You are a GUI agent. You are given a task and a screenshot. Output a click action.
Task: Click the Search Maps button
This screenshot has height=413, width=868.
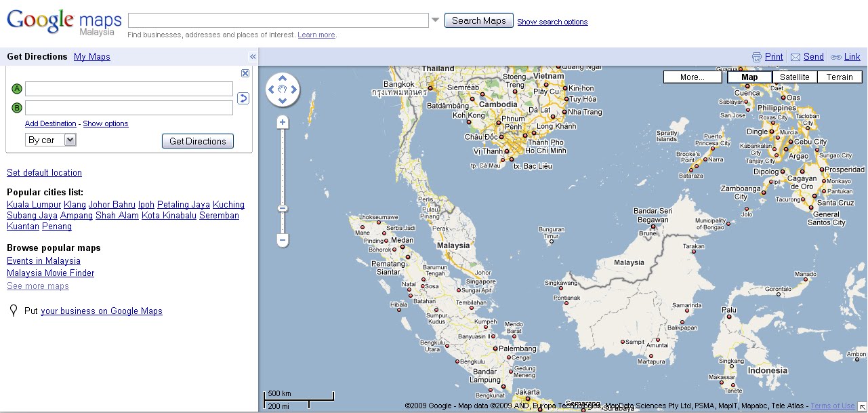(x=479, y=20)
